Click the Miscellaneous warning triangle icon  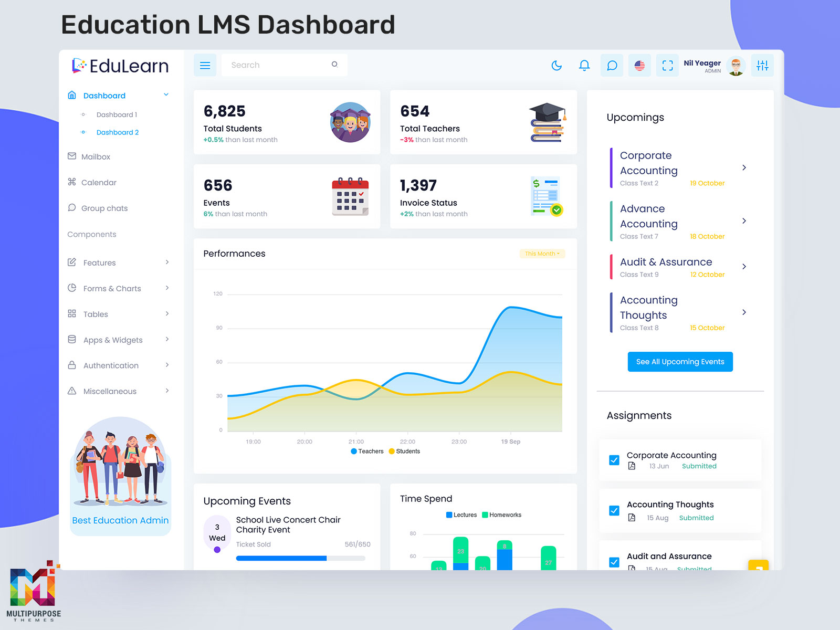point(72,391)
